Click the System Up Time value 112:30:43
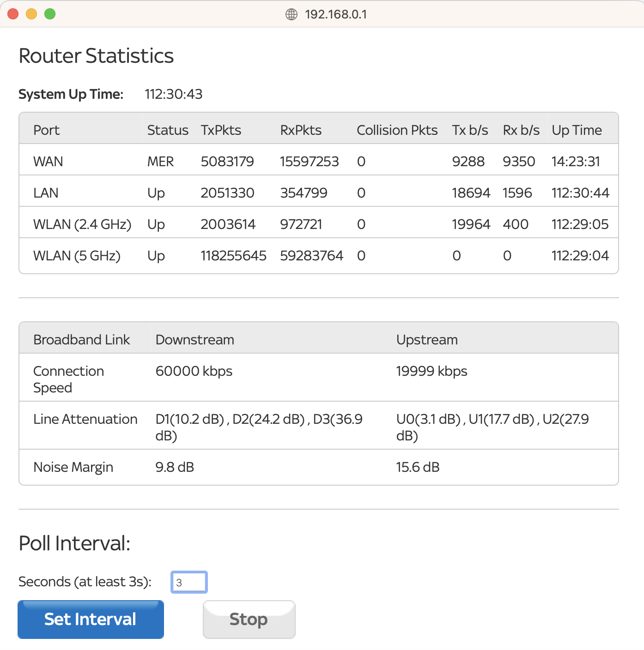Screen dimensions: 644x650 tap(173, 94)
